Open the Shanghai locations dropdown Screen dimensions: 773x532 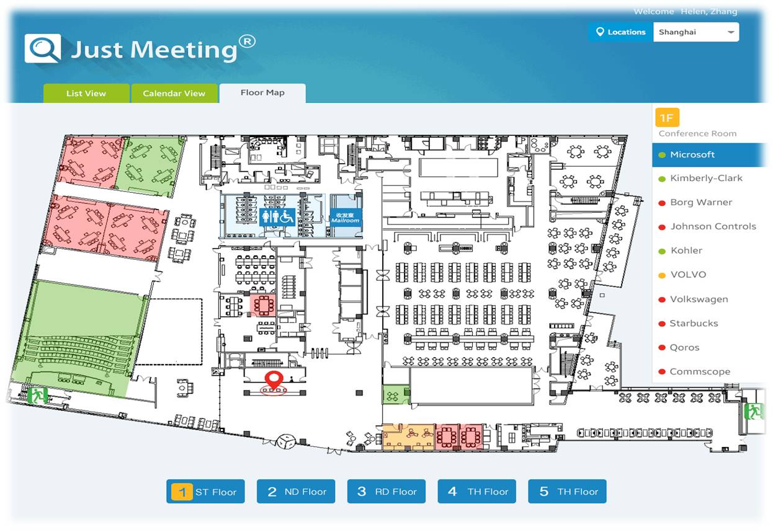(695, 32)
